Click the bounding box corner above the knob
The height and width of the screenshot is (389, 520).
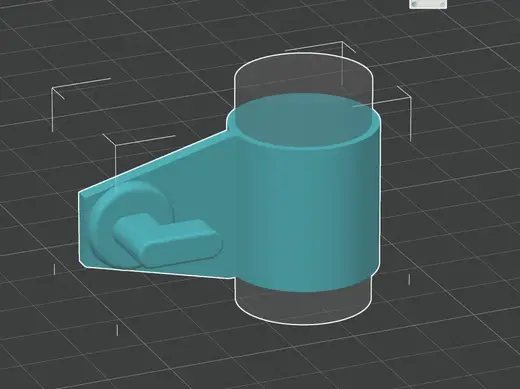[x=115, y=145]
